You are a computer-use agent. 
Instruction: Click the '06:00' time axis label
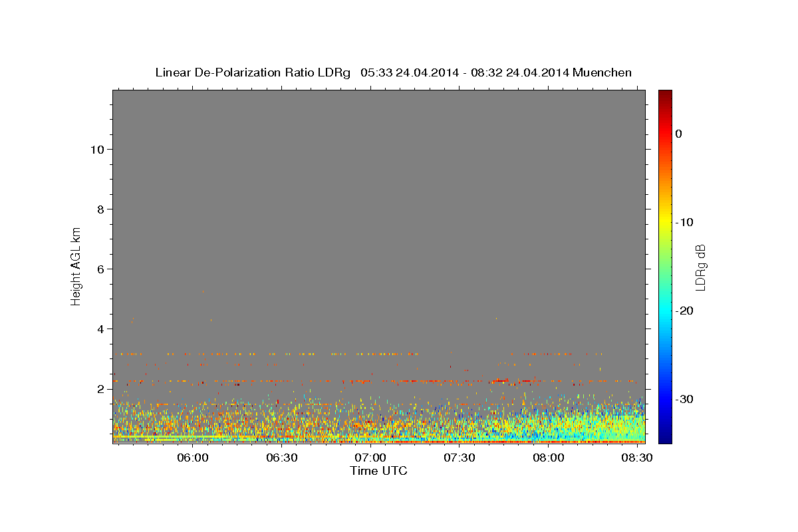(193, 458)
